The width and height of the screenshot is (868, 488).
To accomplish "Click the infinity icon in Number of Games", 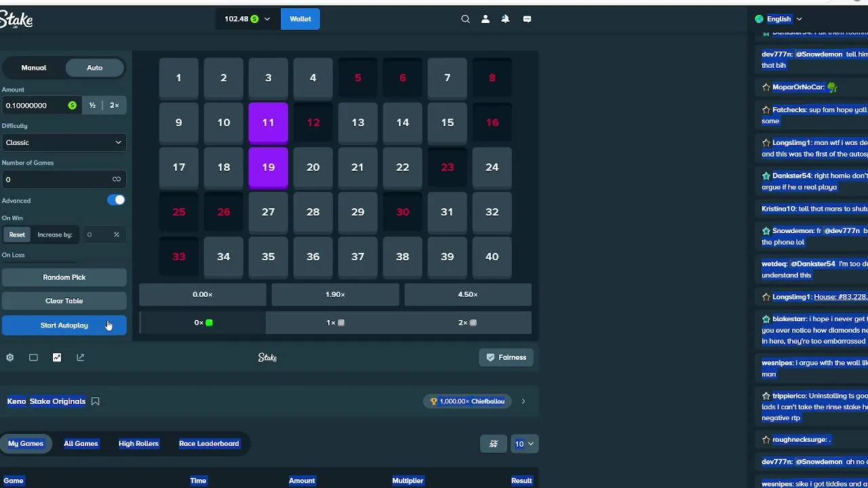I will (117, 179).
